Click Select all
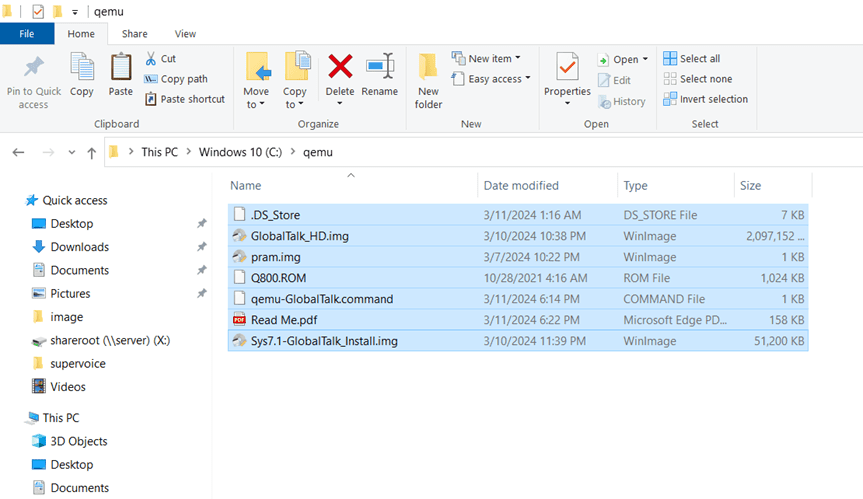This screenshot has width=863, height=499. [692, 58]
